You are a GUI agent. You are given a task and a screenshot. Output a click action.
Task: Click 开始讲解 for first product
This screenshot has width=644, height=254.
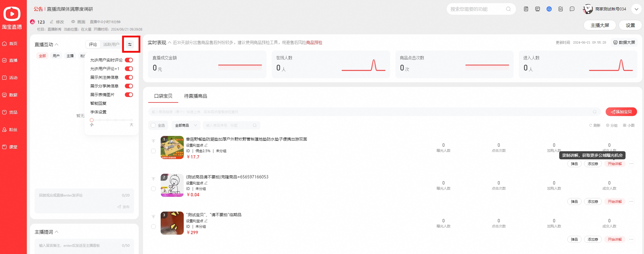click(x=615, y=164)
